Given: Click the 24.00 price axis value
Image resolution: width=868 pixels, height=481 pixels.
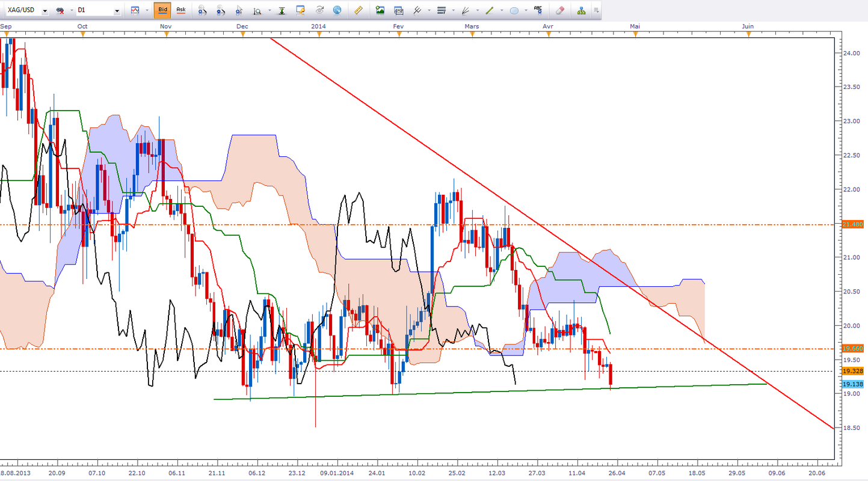Looking at the screenshot, I should tap(851, 53).
